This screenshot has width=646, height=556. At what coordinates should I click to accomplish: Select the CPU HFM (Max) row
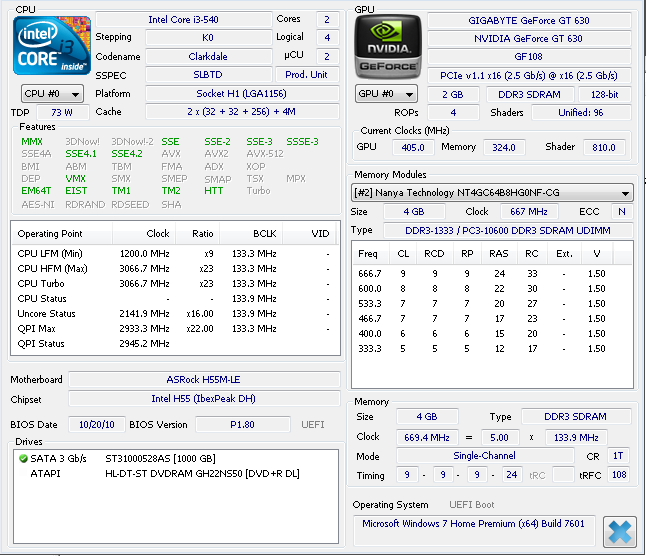click(175, 269)
